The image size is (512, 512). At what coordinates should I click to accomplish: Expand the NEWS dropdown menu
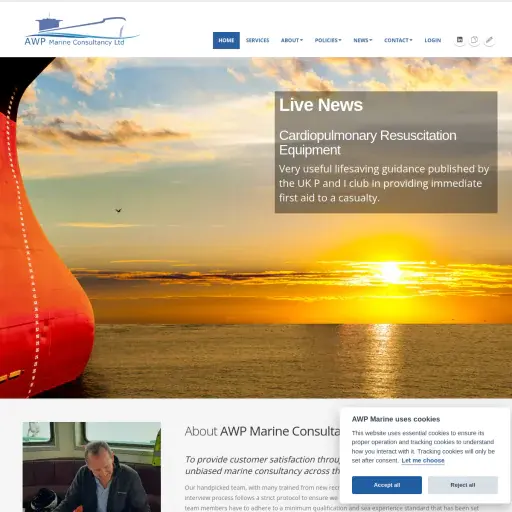363,40
